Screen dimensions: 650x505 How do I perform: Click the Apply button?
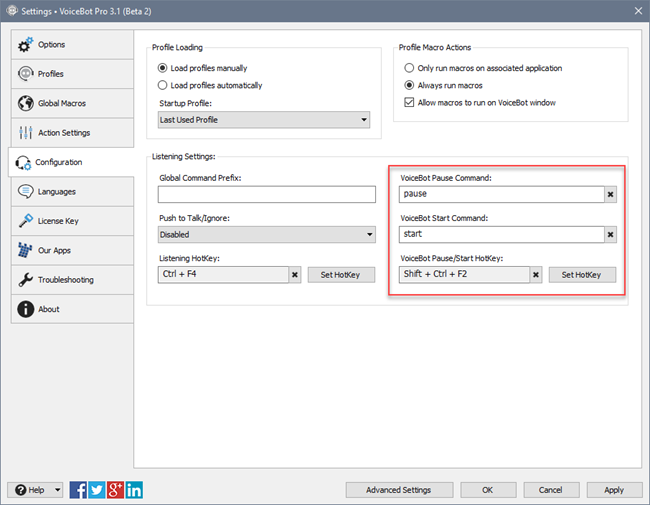pos(614,490)
